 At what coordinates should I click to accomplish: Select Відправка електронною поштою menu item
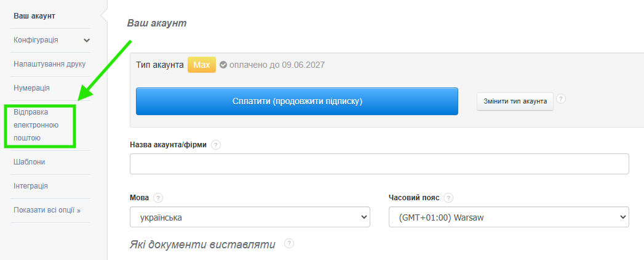click(36, 125)
